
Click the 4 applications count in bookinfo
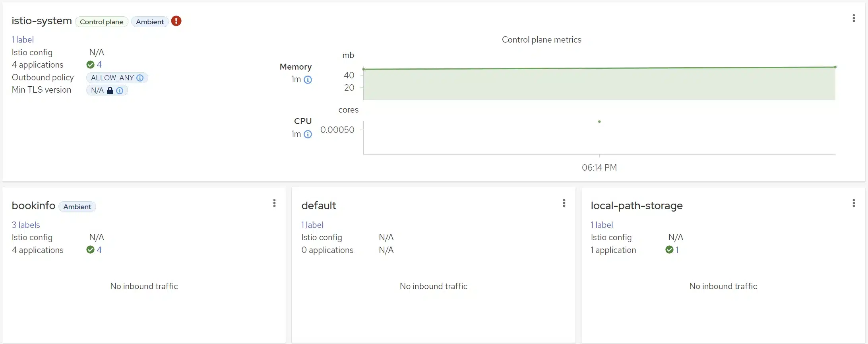[99, 250]
